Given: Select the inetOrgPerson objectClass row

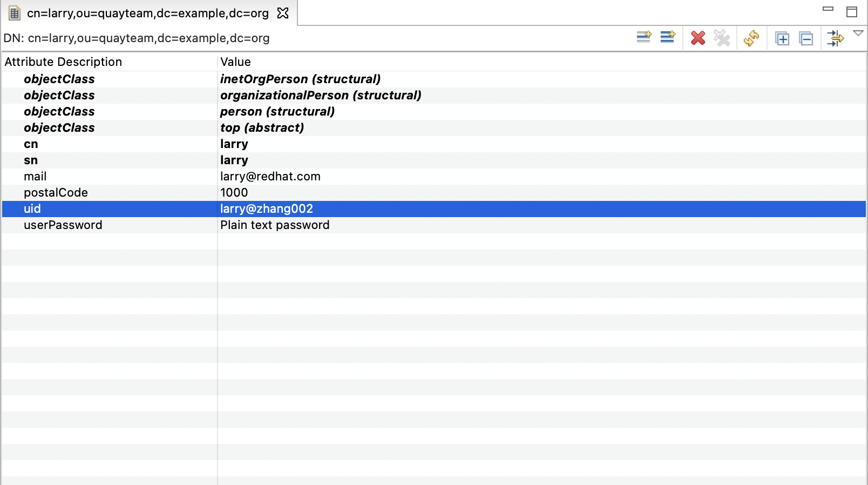Looking at the screenshot, I should (300, 79).
